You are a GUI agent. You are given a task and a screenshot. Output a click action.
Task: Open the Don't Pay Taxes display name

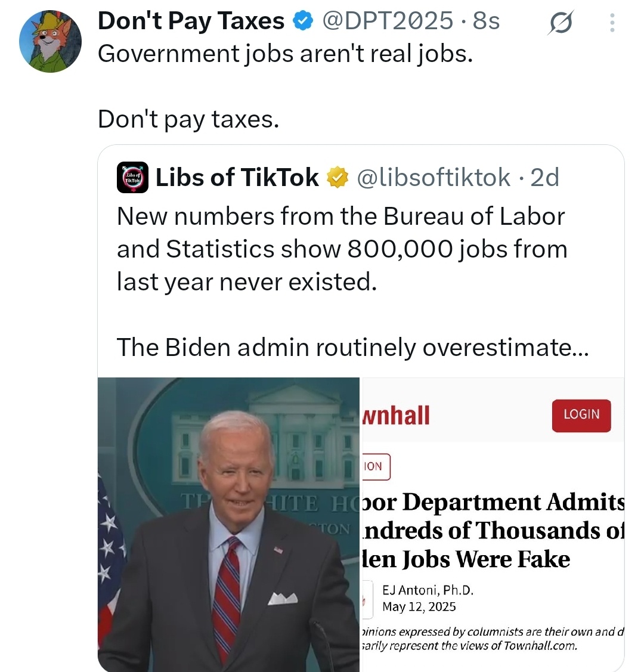point(191,20)
